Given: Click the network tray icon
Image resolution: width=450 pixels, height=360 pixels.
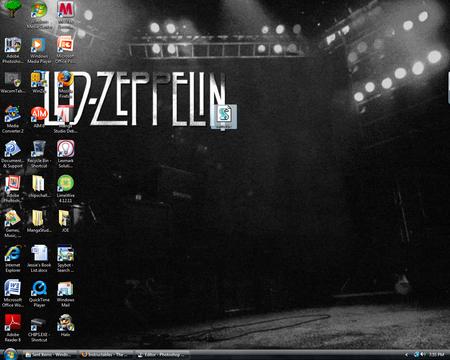Looking at the screenshot, I should point(416,354).
